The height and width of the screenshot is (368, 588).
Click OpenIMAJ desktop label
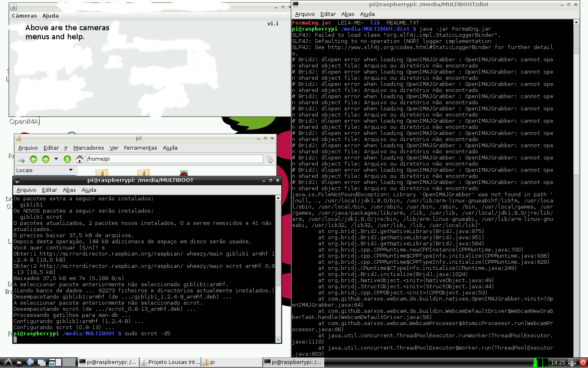click(x=25, y=121)
